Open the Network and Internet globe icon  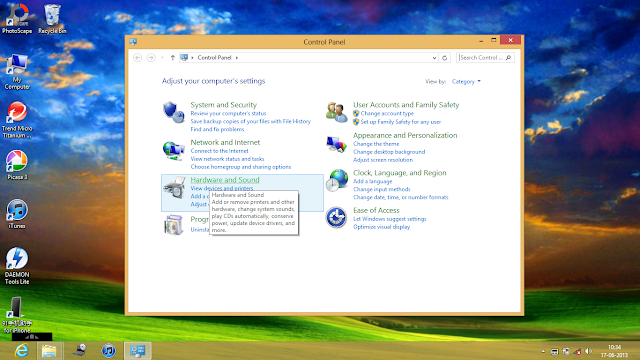173,150
